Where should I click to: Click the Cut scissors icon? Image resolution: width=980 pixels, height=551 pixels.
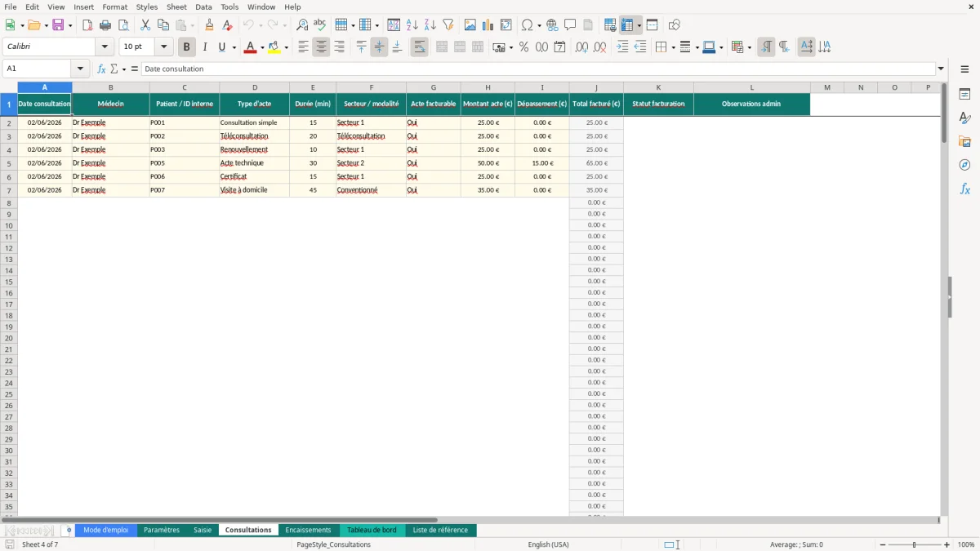tap(145, 25)
